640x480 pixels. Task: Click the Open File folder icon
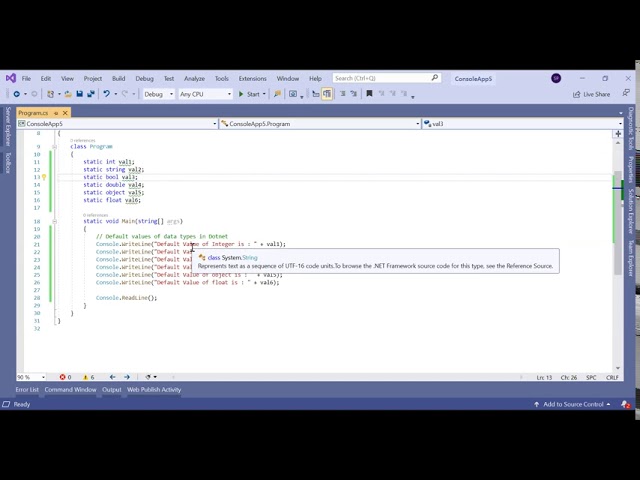[68, 94]
